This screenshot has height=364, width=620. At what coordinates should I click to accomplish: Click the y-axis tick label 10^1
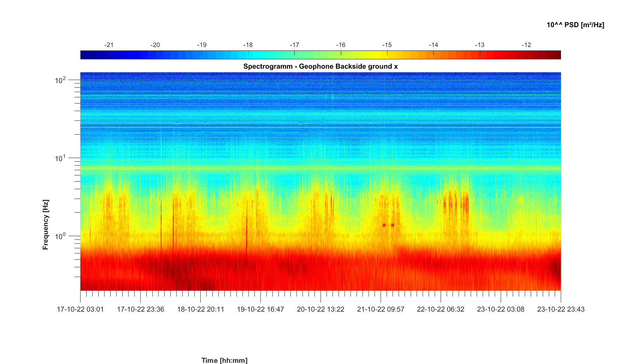pyautogui.click(x=61, y=158)
